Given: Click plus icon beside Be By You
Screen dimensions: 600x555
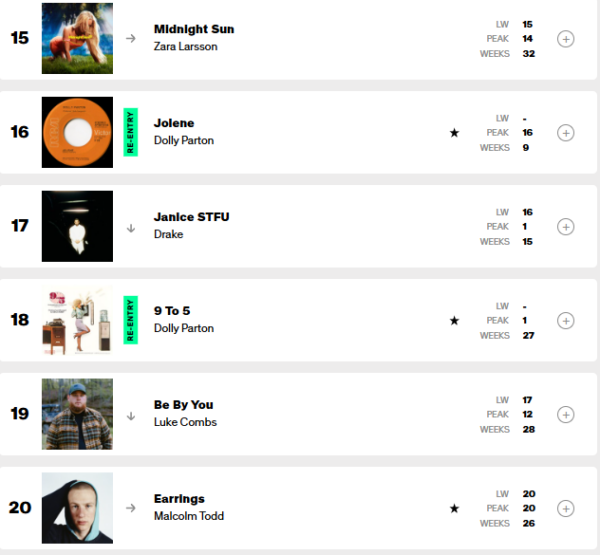Looking at the screenshot, I should (x=566, y=415).
